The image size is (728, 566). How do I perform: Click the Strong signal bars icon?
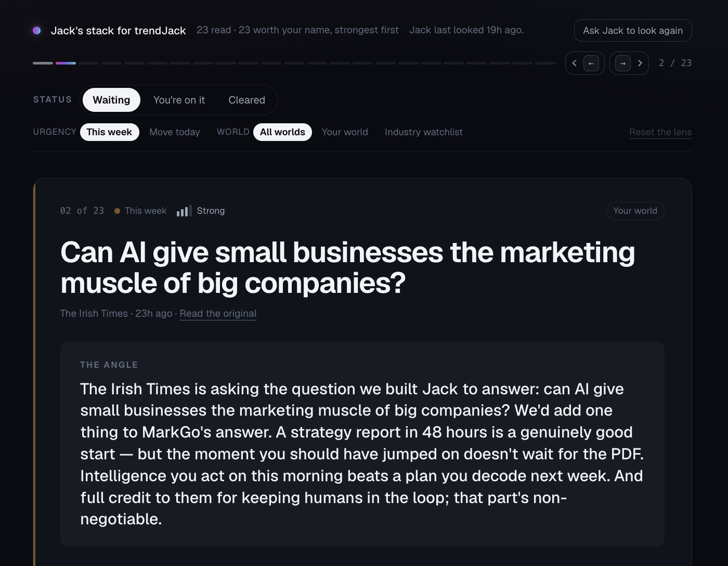[x=184, y=211]
